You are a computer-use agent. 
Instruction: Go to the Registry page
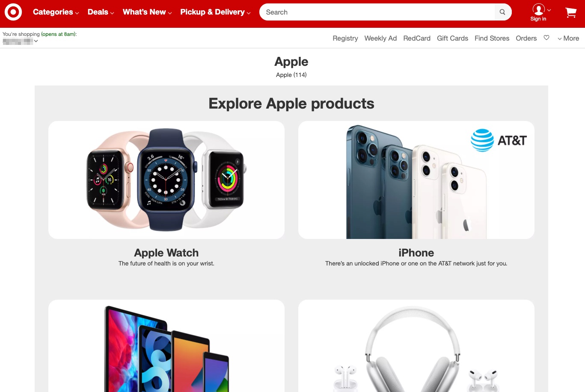coord(345,38)
